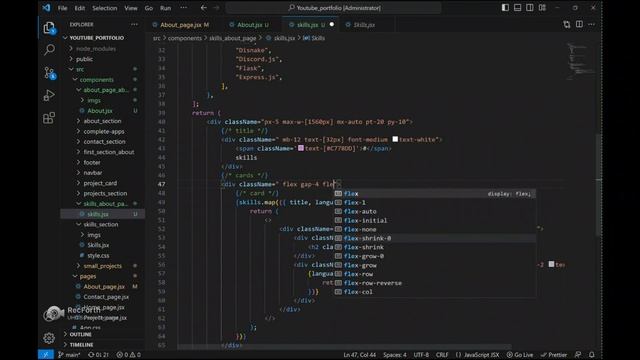Click the notifications bell in status bar
640x360 pixels.
(x=591, y=355)
